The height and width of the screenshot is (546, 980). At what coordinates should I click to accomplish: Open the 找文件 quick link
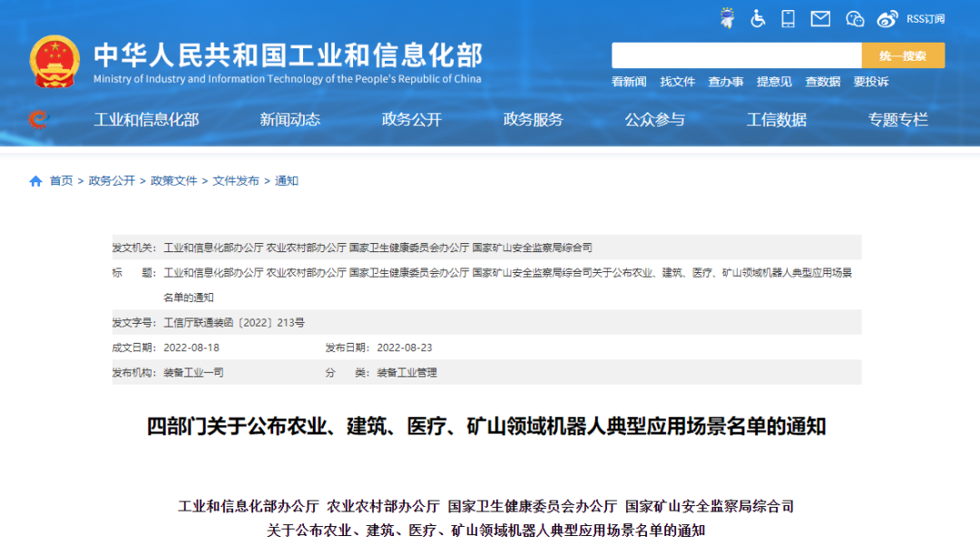678,82
